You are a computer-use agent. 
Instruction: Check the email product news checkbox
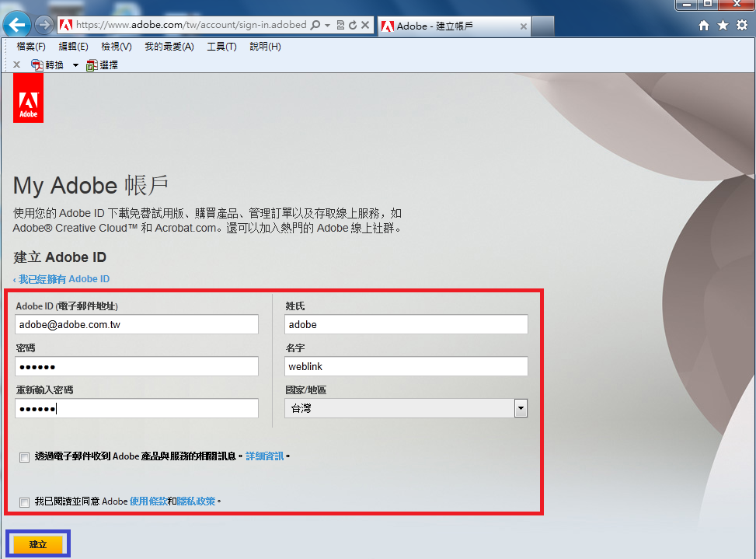pyautogui.click(x=24, y=457)
